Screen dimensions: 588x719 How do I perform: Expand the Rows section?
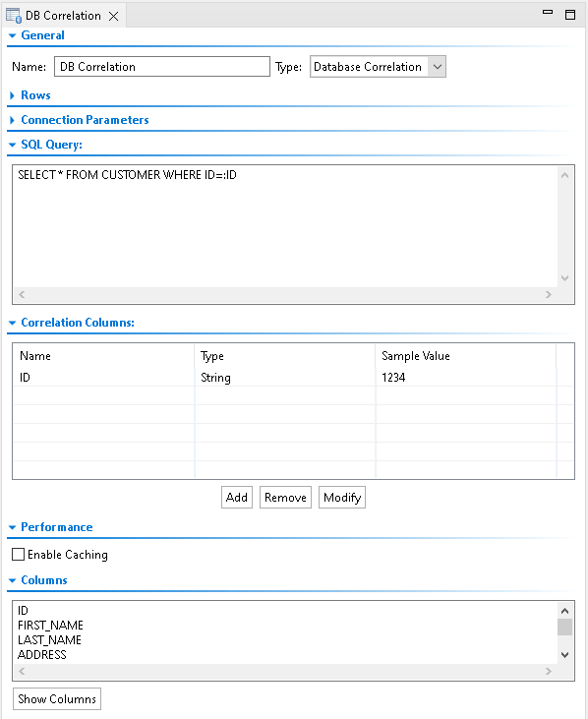(x=13, y=95)
